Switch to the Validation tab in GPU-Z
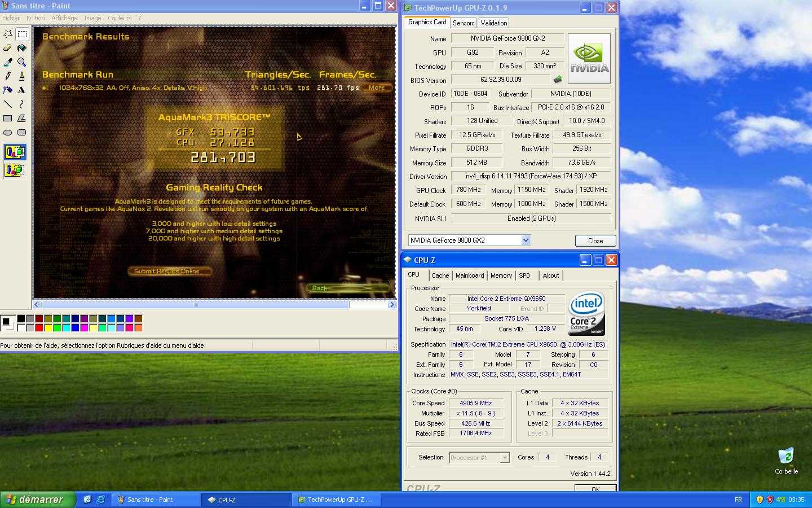The image size is (812, 508). [493, 23]
